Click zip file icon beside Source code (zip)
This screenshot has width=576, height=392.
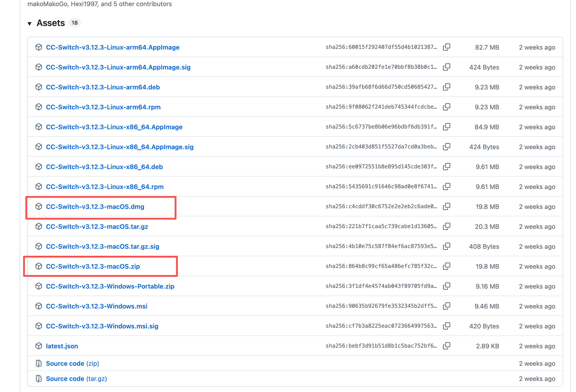(x=39, y=363)
